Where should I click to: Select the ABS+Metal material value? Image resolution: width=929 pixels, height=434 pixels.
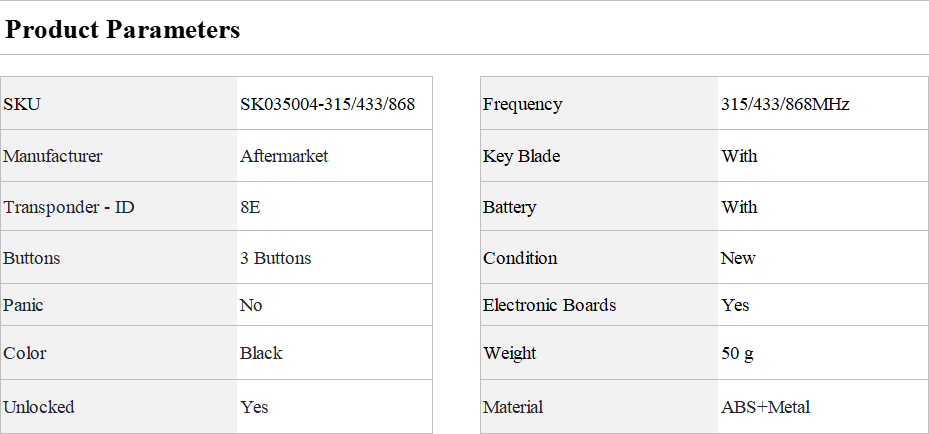click(765, 407)
